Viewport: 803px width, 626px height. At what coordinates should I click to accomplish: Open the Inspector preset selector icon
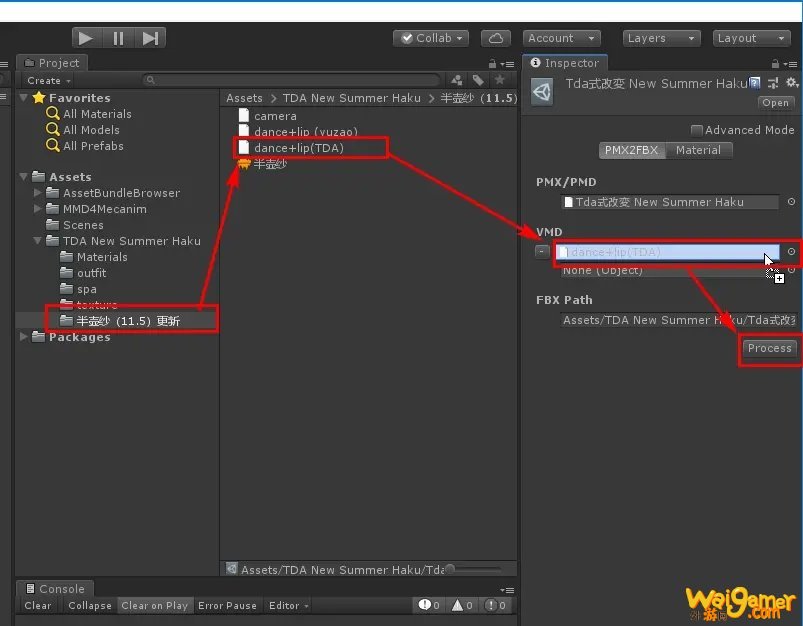click(x=773, y=83)
